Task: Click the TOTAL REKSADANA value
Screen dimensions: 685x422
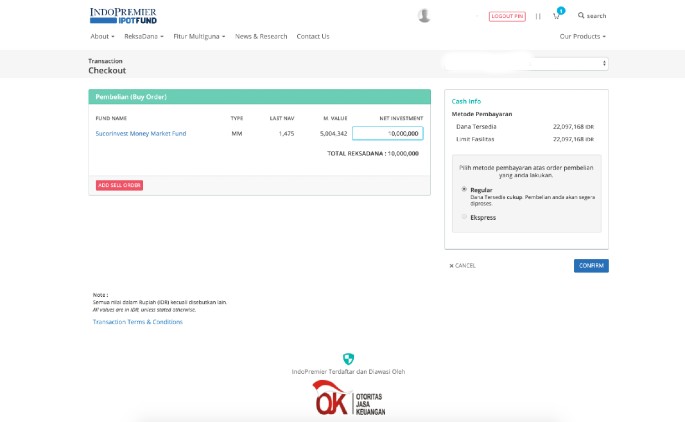Action: 403,153
